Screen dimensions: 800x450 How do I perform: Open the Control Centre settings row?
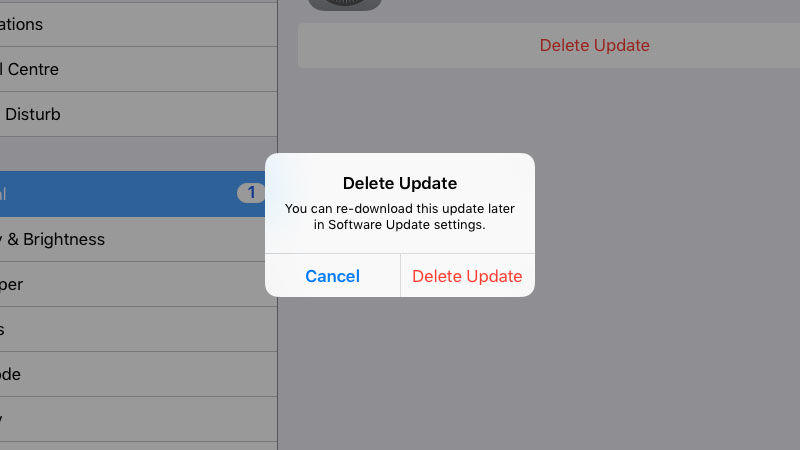138,69
